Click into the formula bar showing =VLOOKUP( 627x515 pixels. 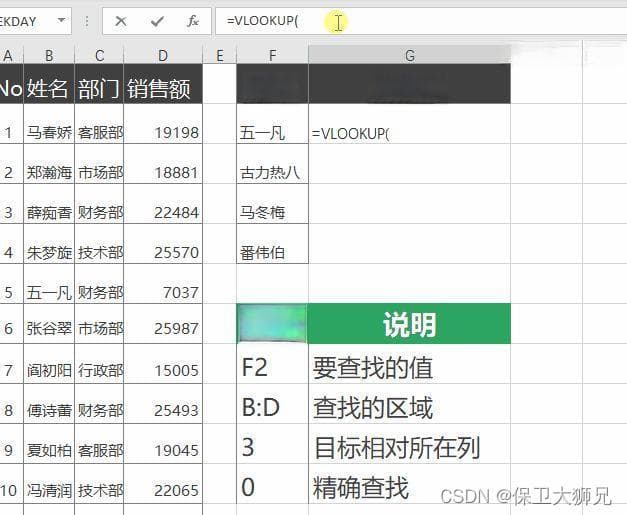click(421, 21)
